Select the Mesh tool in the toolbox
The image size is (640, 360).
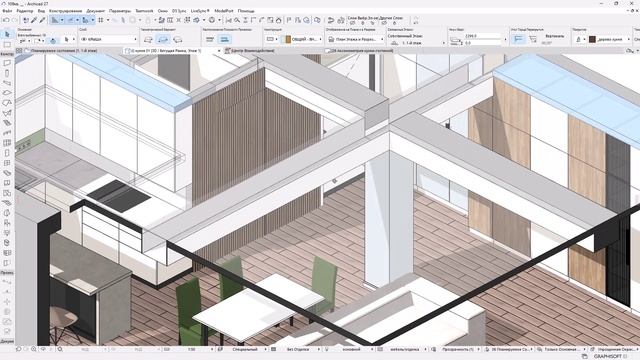(x=7, y=203)
